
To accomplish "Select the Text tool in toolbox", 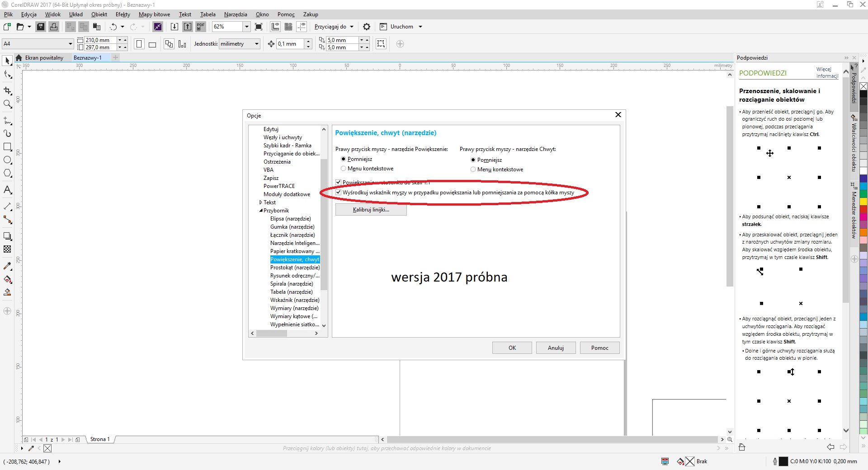I will pyautogui.click(x=7, y=190).
